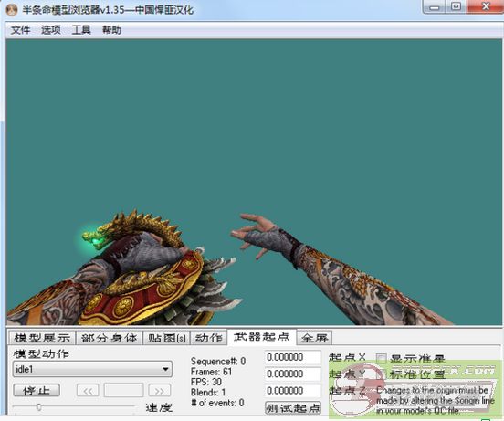Switch to the 全屏 tab
Screen dimensions: 504x421
point(314,338)
